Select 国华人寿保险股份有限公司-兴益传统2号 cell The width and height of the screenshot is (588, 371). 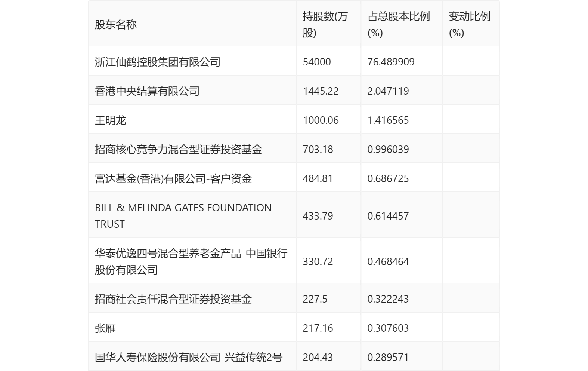(189, 357)
